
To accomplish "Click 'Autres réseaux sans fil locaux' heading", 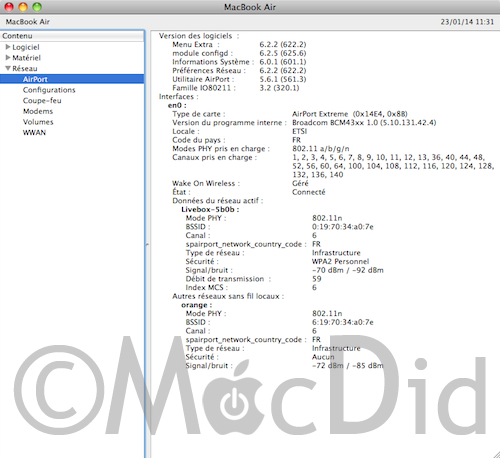I will coord(228,296).
